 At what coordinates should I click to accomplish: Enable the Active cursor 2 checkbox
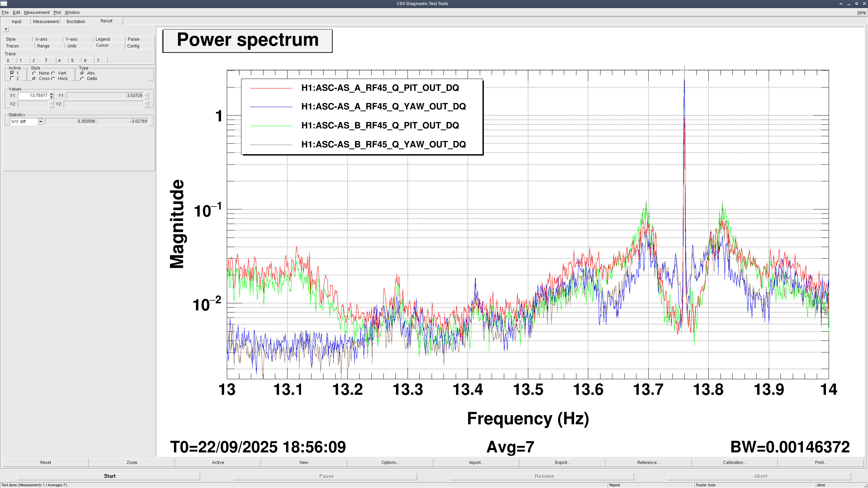point(13,79)
